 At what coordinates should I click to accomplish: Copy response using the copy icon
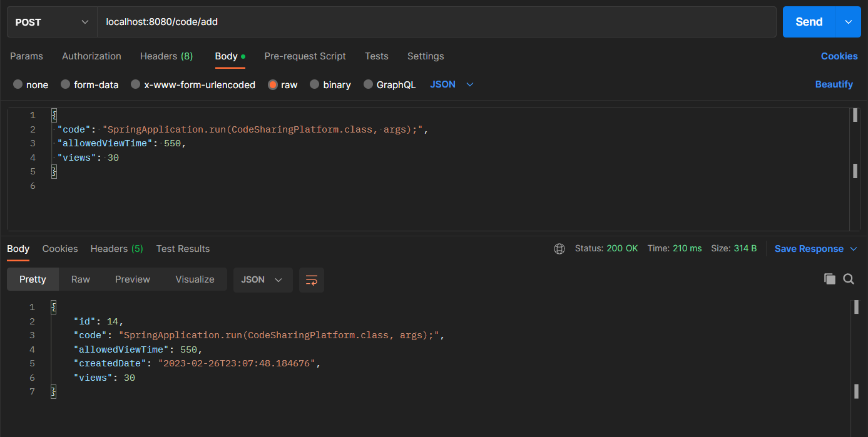[830, 279]
